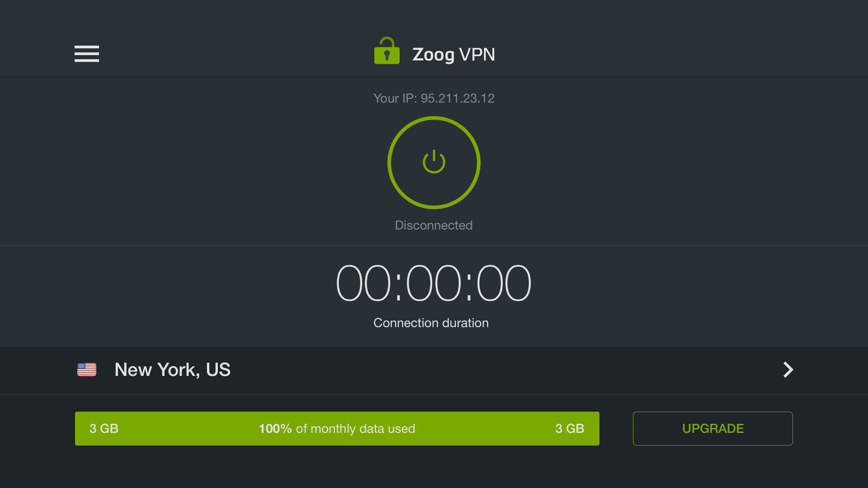The height and width of the screenshot is (488, 868).
Task: Click the UPGRADE button
Action: 712,428
